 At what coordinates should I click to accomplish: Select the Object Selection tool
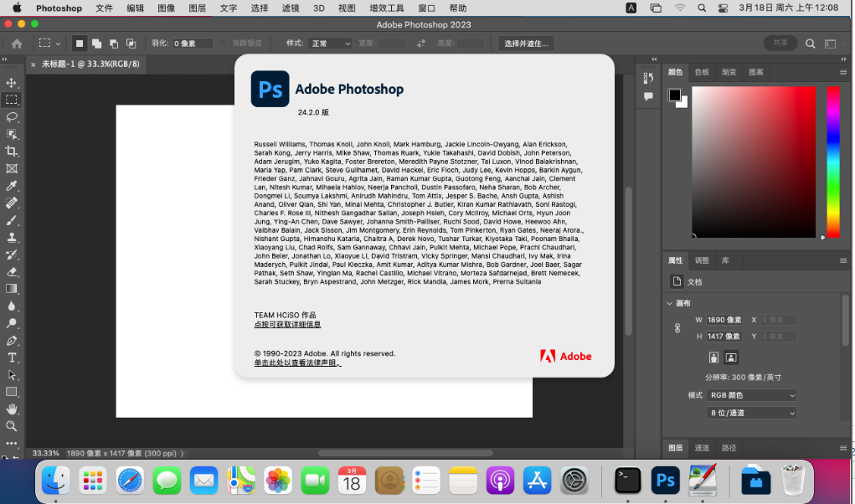pos(12,134)
